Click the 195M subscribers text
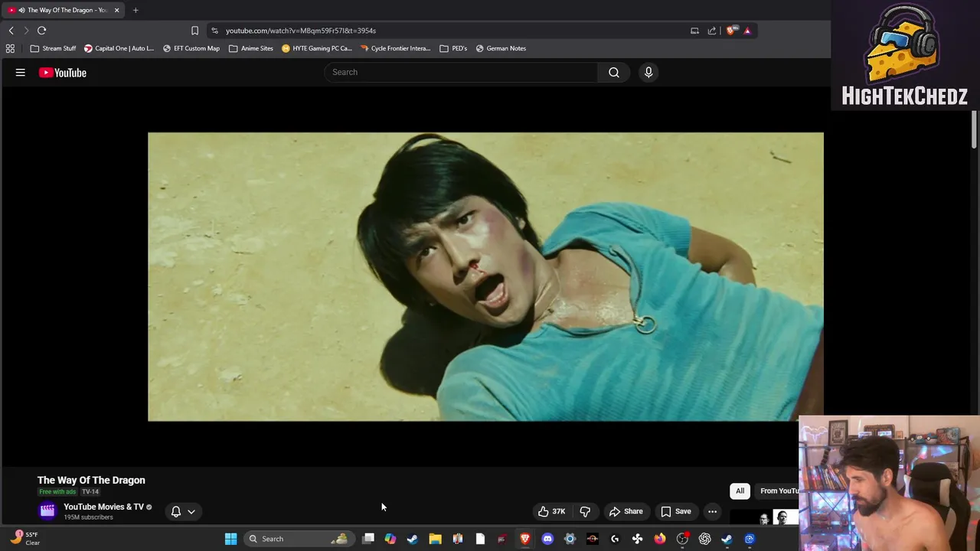 tap(88, 517)
